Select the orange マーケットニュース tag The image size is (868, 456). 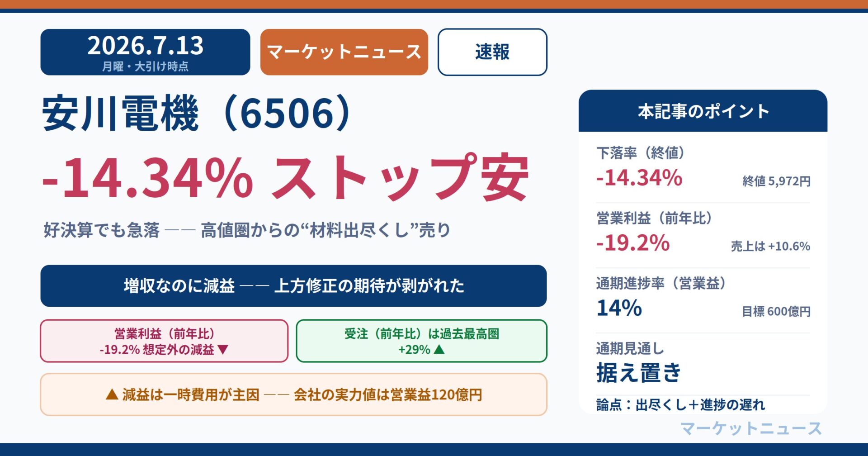344,52
